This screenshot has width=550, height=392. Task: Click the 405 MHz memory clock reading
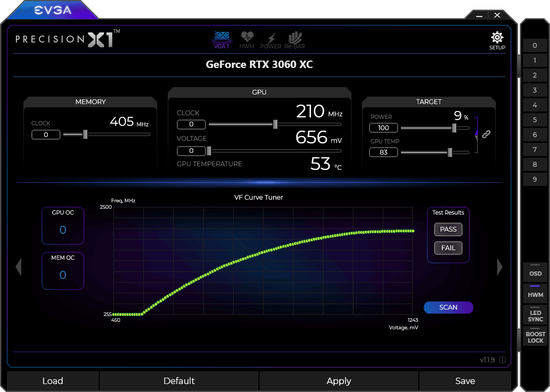(129, 122)
